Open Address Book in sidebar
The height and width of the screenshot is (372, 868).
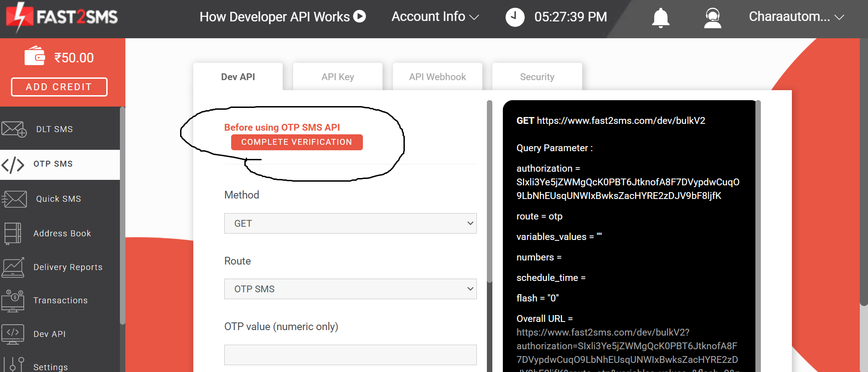(62, 234)
